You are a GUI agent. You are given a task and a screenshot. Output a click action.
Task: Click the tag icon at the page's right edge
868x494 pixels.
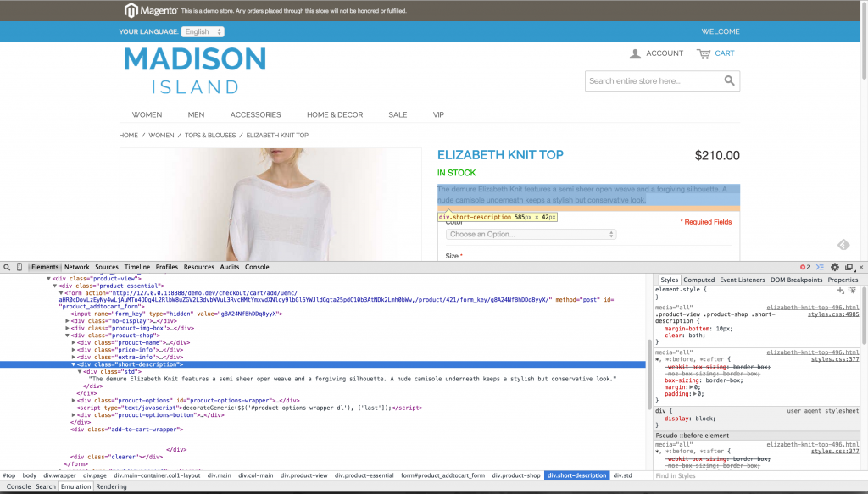(843, 245)
